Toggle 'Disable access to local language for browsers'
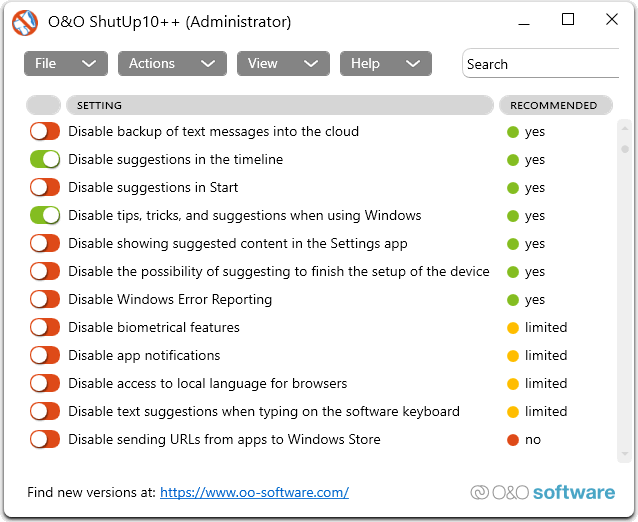638x522 pixels. pyautogui.click(x=45, y=383)
